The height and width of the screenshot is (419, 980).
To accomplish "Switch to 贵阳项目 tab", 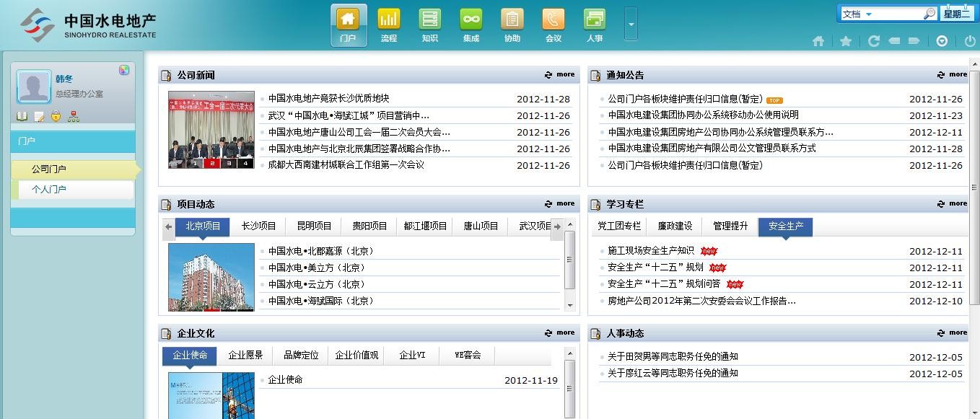I will click(370, 226).
